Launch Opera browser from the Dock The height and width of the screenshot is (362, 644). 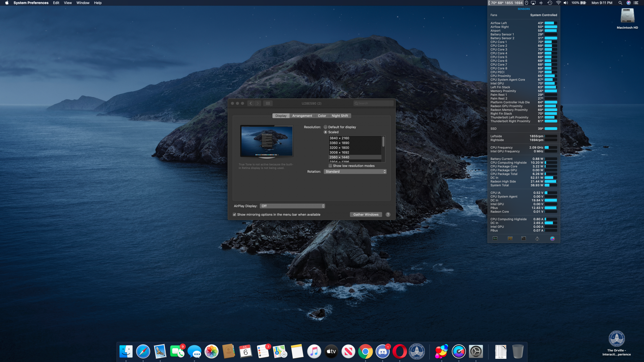click(x=400, y=351)
